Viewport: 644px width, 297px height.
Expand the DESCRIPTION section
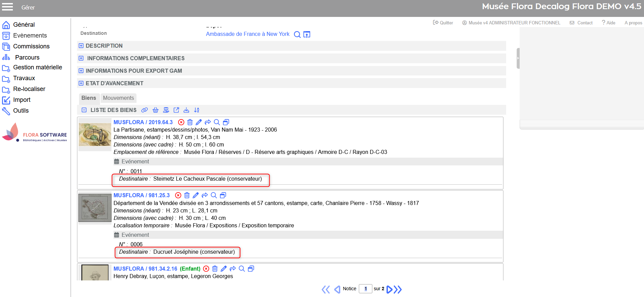81,46
